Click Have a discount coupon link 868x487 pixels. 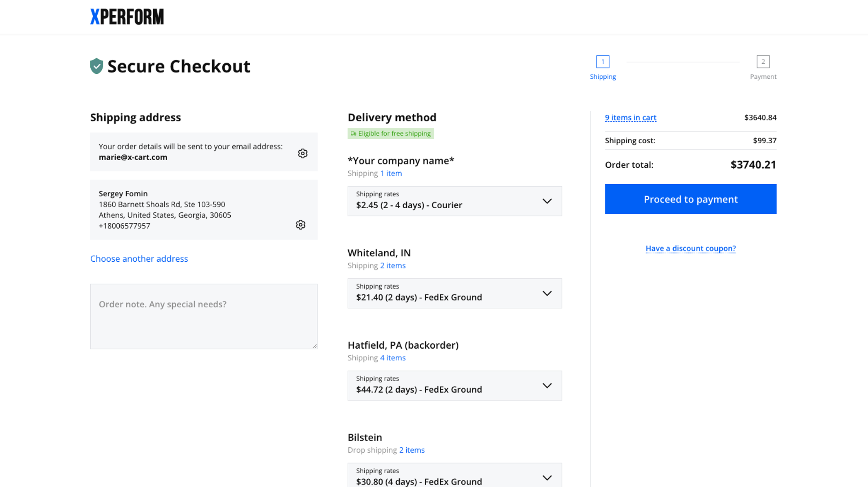point(690,248)
